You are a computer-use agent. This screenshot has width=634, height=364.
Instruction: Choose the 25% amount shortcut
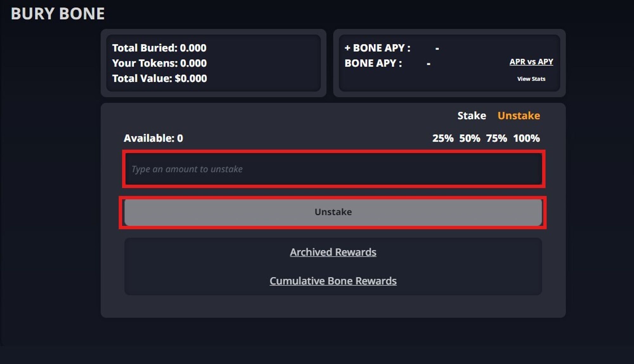coord(443,138)
